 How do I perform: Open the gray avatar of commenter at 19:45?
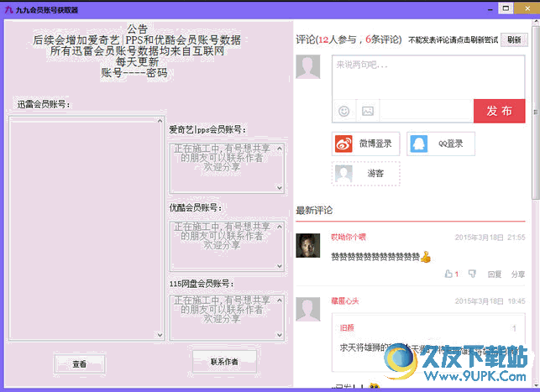[x=308, y=310]
